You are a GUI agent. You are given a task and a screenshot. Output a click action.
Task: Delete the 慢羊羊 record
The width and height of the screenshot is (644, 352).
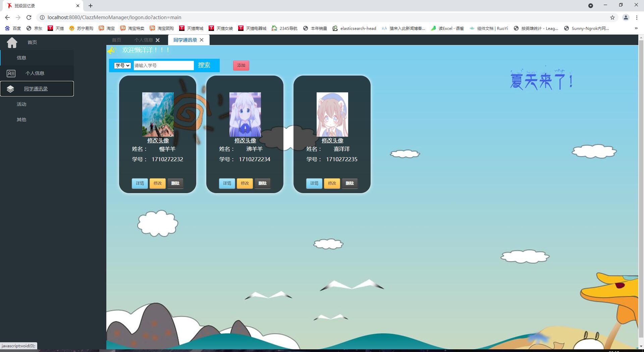[175, 183]
